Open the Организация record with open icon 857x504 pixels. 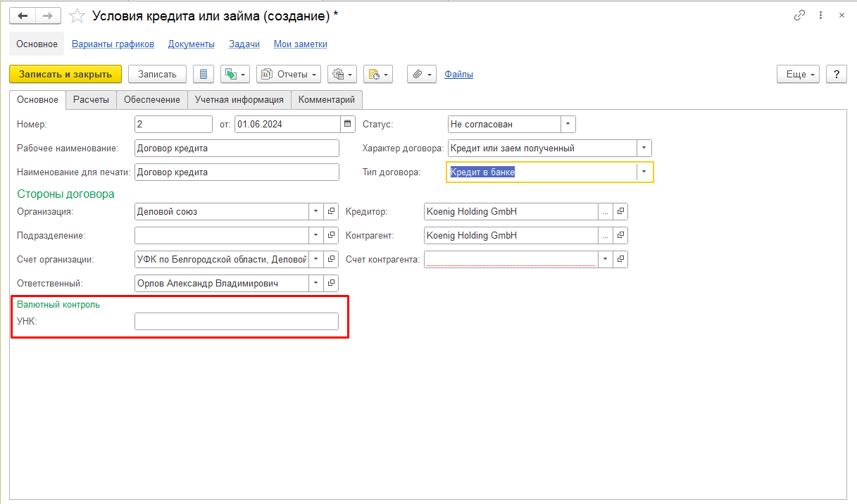pos(331,211)
